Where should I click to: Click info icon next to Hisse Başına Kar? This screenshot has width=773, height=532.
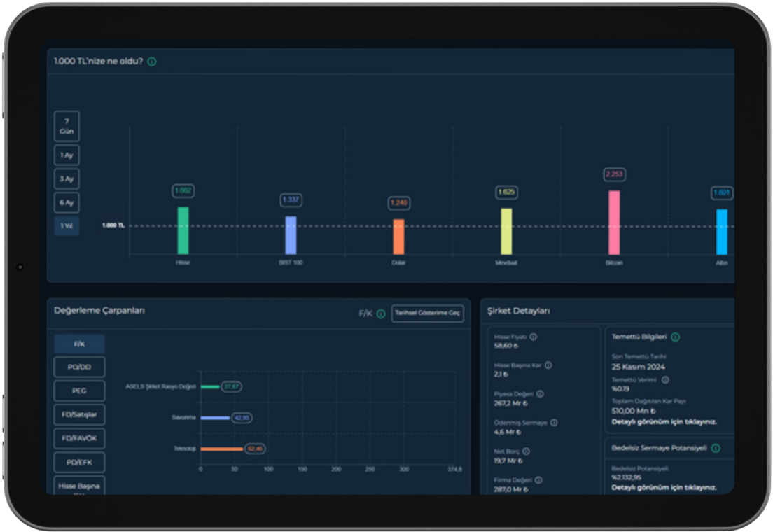(548, 365)
